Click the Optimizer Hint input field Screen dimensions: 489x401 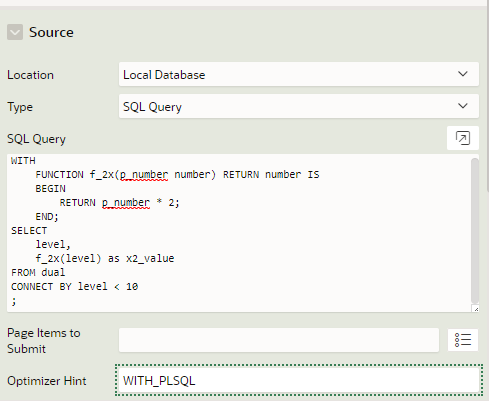click(x=299, y=380)
